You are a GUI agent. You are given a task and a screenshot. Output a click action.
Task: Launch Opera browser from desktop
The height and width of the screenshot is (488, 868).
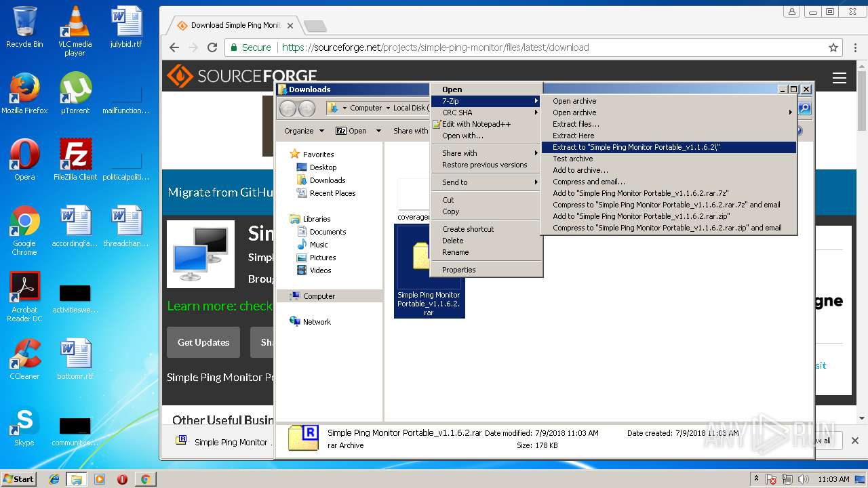pos(24,160)
